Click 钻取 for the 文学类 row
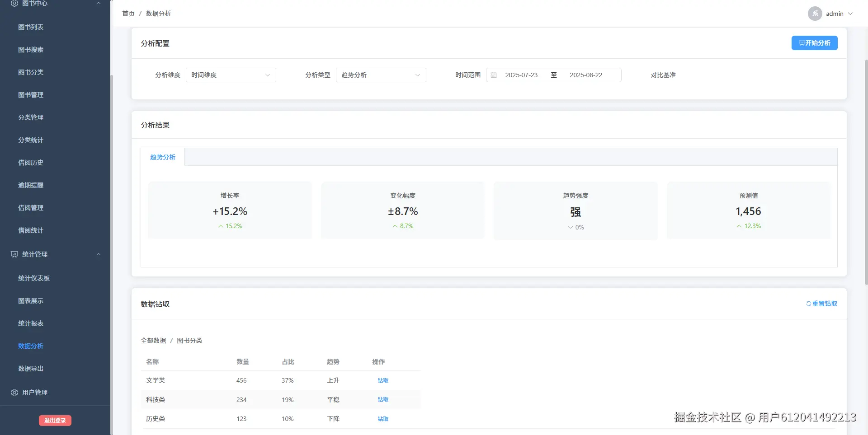This screenshot has width=868, height=435. tap(383, 380)
